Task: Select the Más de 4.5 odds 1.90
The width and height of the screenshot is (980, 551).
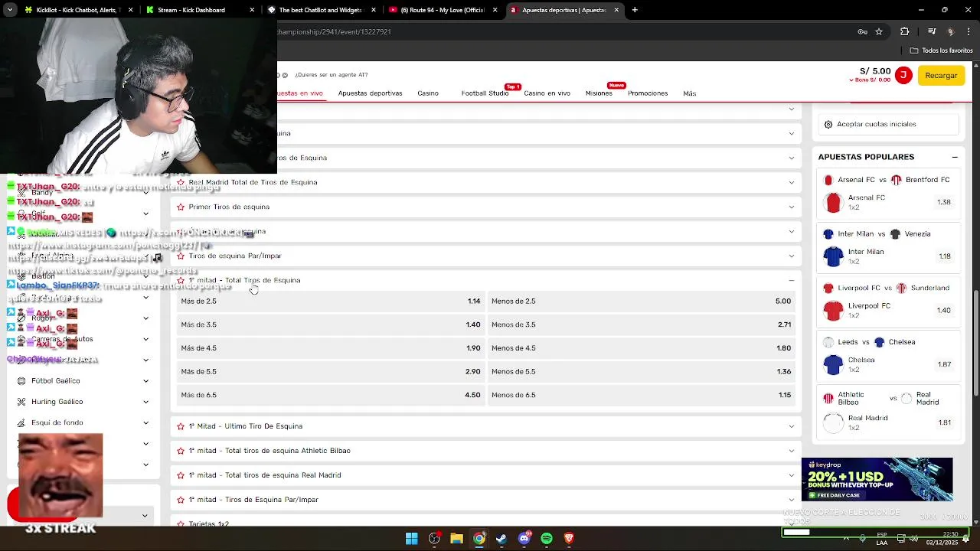Action: 331,348
